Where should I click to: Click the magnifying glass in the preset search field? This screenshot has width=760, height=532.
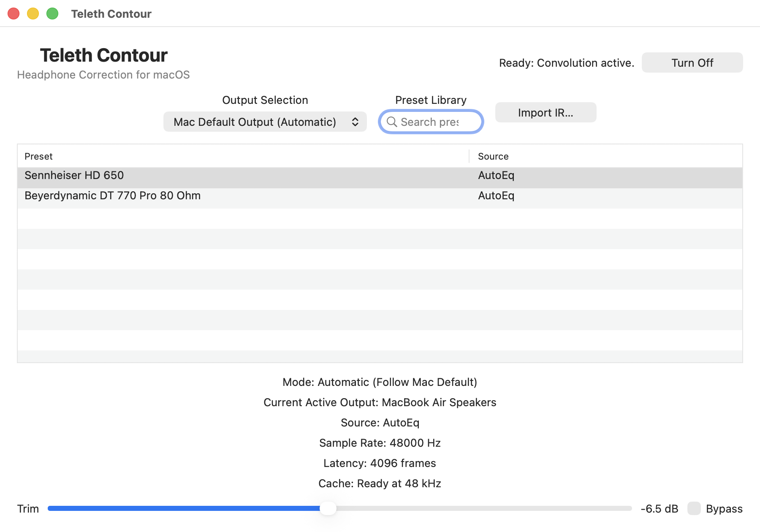coord(391,122)
